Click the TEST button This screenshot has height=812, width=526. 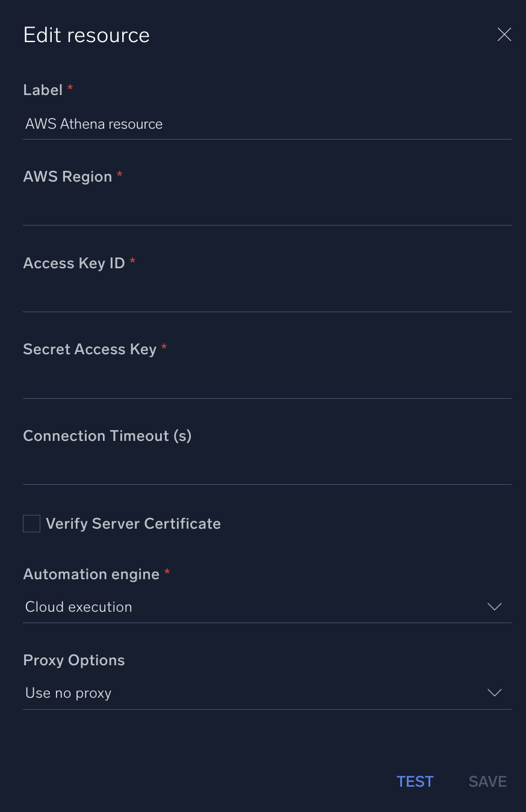point(415,781)
